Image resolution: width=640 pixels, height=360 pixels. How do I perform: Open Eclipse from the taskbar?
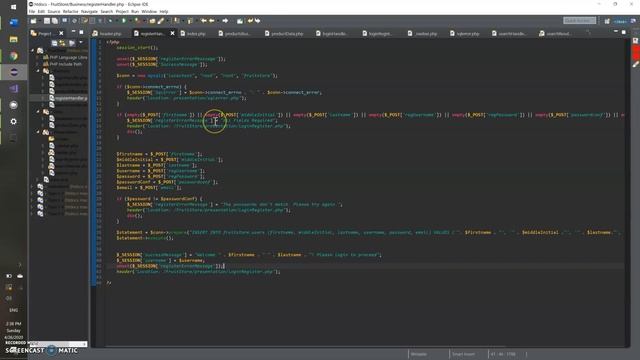click(13, 72)
